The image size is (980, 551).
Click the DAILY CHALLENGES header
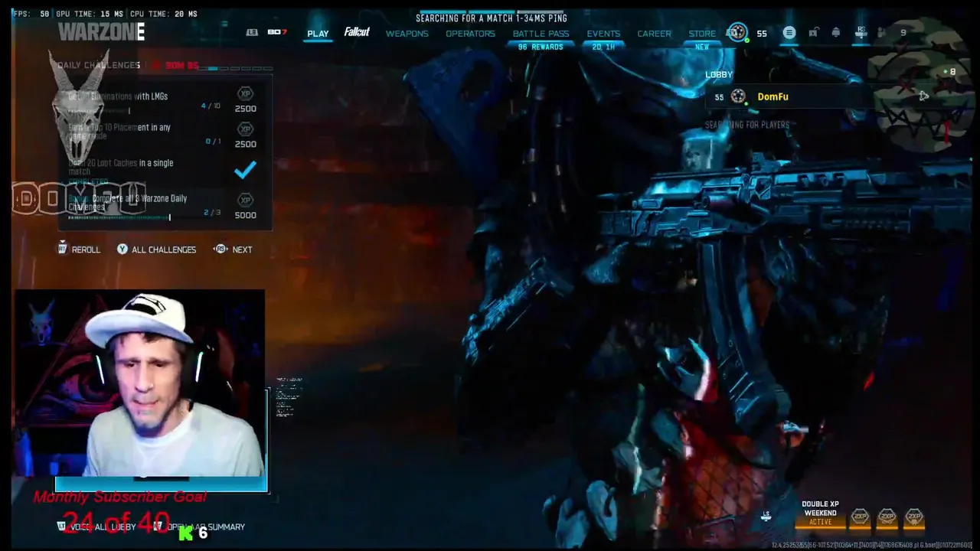(99, 66)
